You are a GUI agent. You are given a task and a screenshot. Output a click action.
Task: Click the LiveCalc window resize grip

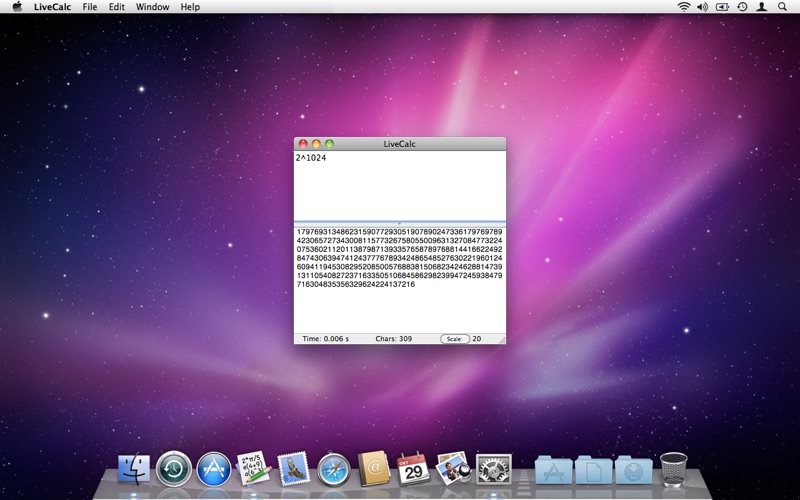click(x=502, y=340)
